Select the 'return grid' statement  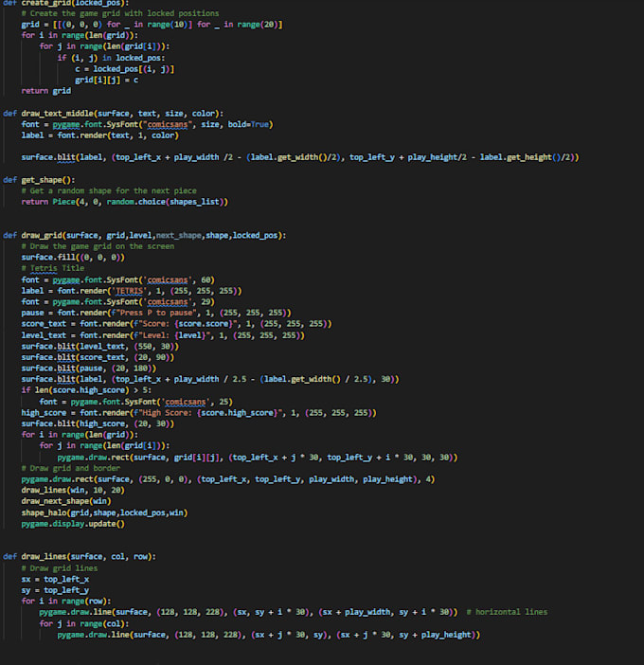pyautogui.click(x=46, y=91)
